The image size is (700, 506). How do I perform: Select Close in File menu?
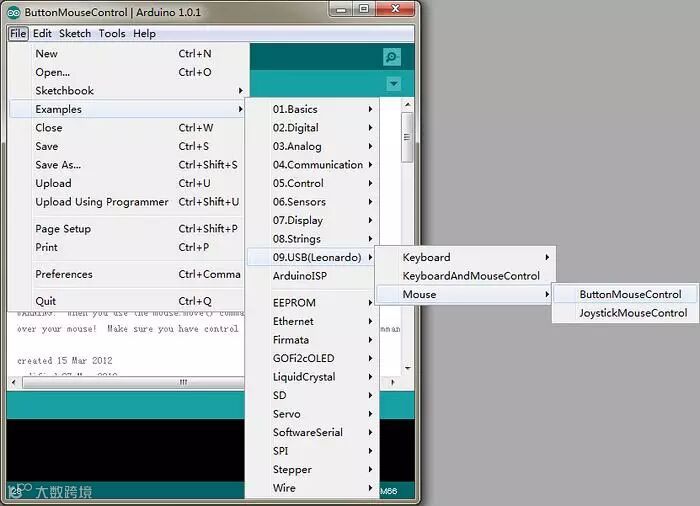click(126, 128)
